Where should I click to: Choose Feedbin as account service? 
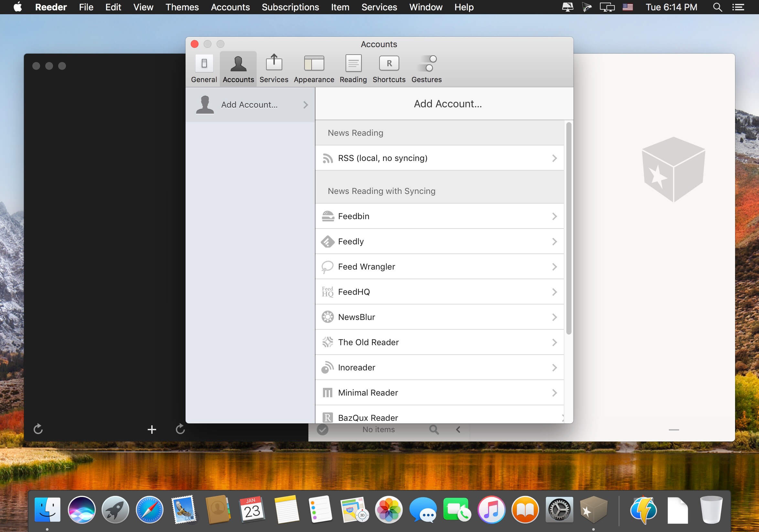(x=439, y=217)
